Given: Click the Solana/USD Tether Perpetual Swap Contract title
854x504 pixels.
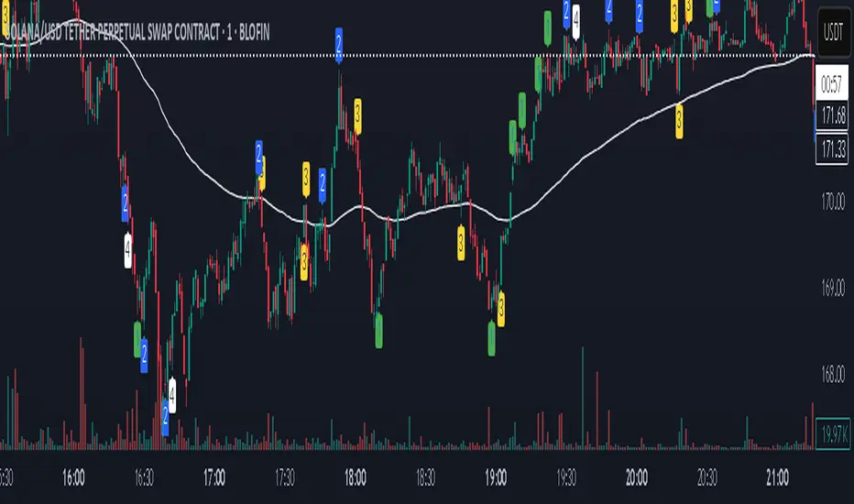Looking at the screenshot, I should pos(138,33).
